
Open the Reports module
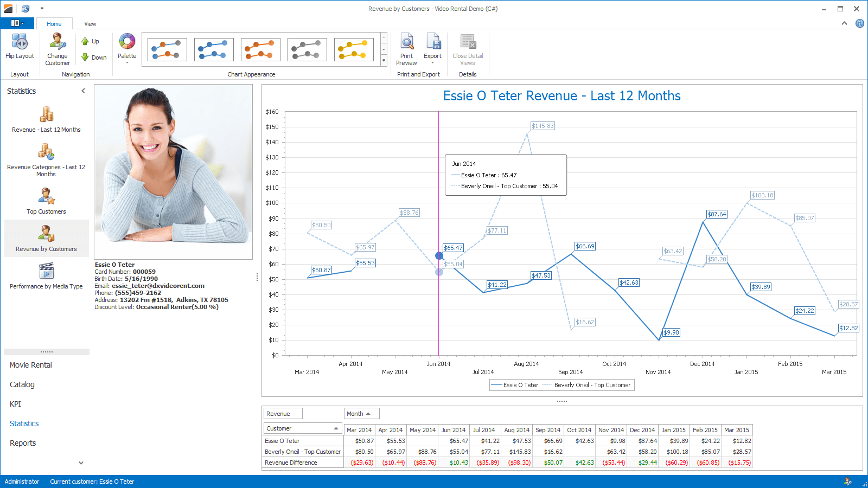coord(23,443)
